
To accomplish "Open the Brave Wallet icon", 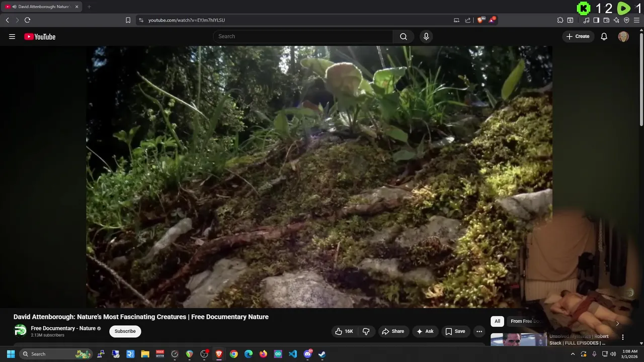I will click(606, 20).
